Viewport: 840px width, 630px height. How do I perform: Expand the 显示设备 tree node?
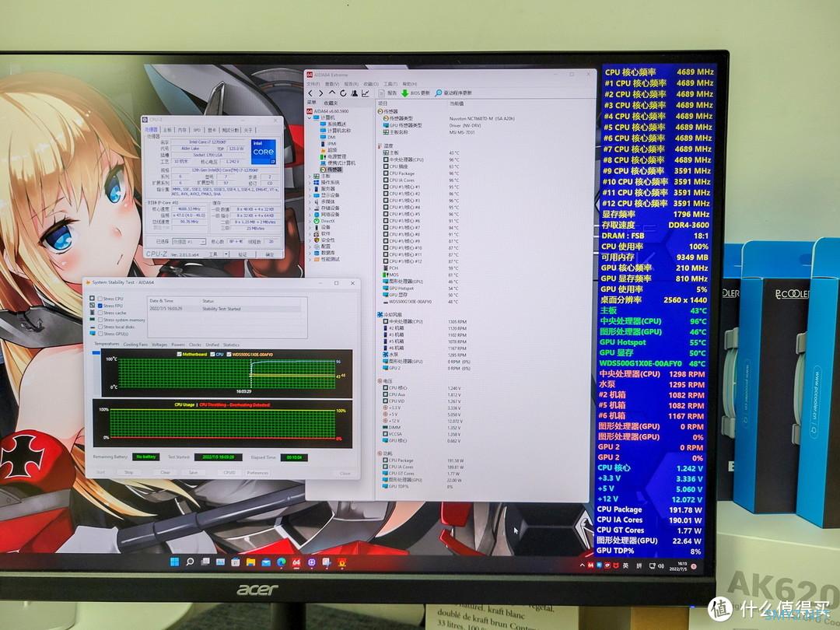click(310, 195)
